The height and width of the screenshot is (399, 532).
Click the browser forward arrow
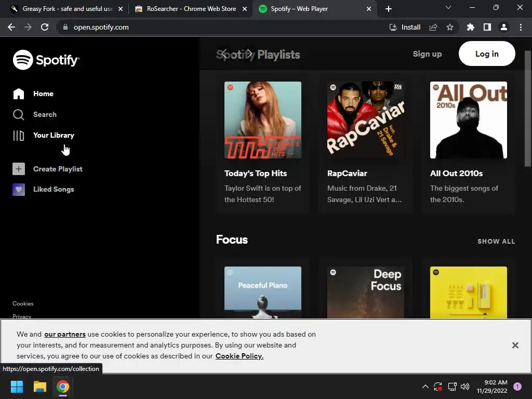click(28, 27)
